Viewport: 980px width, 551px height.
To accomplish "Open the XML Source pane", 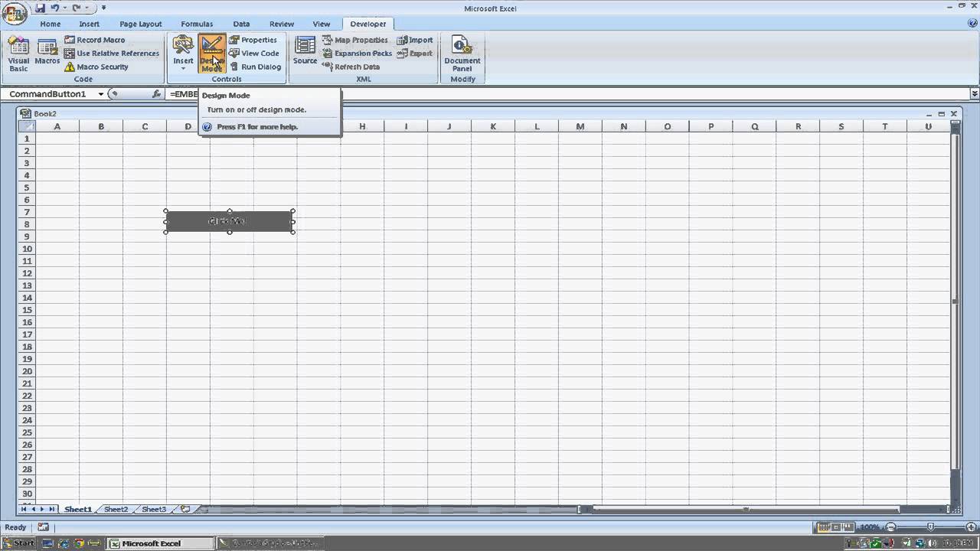I will tap(305, 52).
